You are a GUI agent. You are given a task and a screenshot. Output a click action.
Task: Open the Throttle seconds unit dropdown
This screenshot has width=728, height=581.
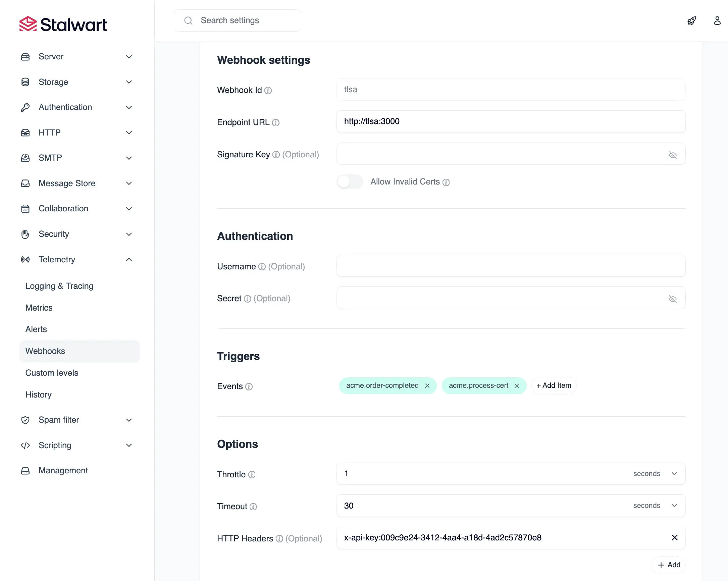[656, 474]
